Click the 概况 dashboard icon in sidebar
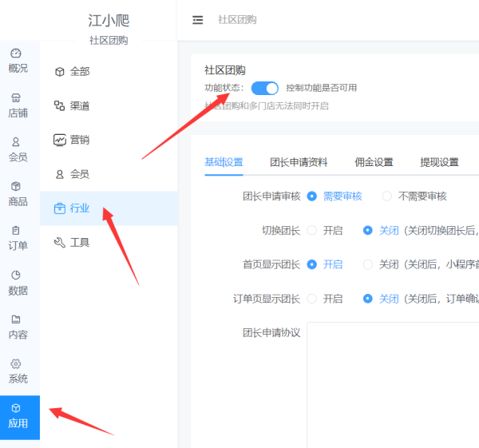 pyautogui.click(x=16, y=54)
